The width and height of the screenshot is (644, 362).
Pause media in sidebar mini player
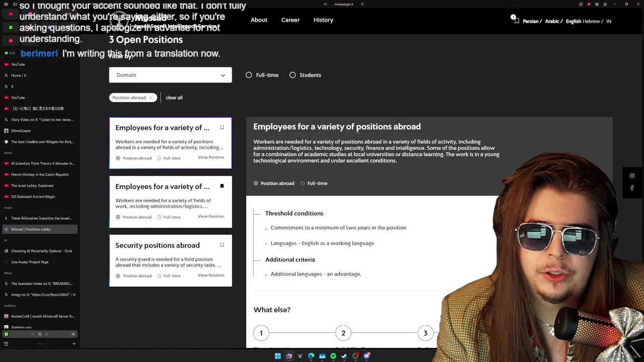click(x=40, y=334)
